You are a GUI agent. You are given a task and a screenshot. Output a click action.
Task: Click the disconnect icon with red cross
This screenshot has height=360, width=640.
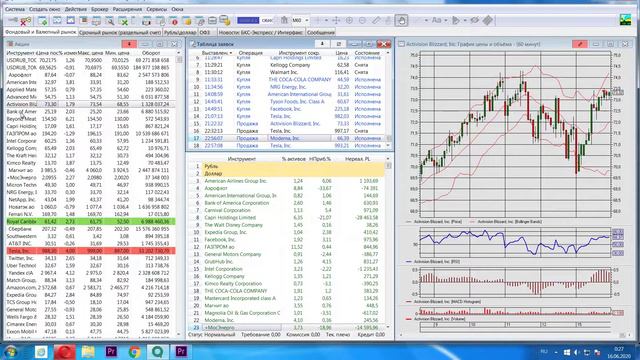coord(25,20)
